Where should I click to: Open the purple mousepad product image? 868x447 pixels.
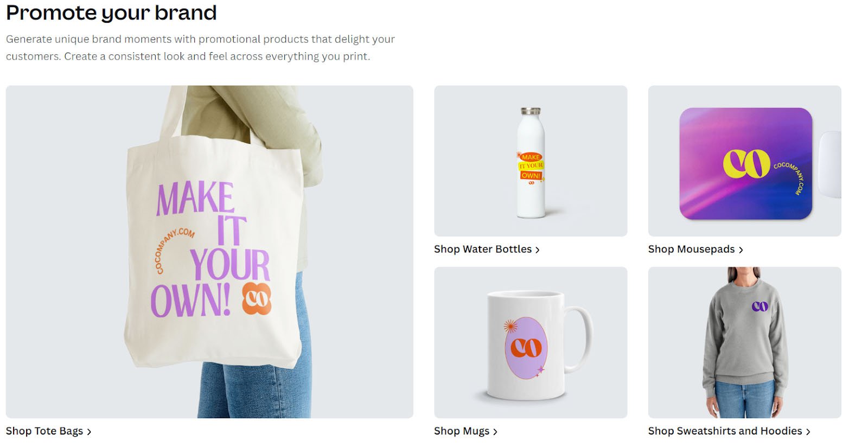coord(745,161)
